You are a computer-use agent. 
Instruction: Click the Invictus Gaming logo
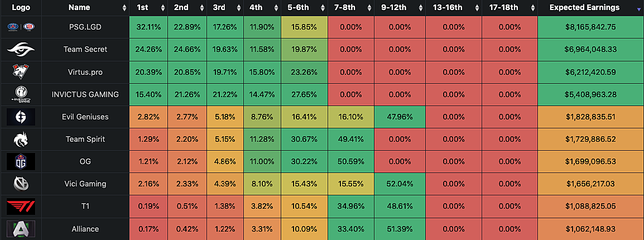pos(20,94)
